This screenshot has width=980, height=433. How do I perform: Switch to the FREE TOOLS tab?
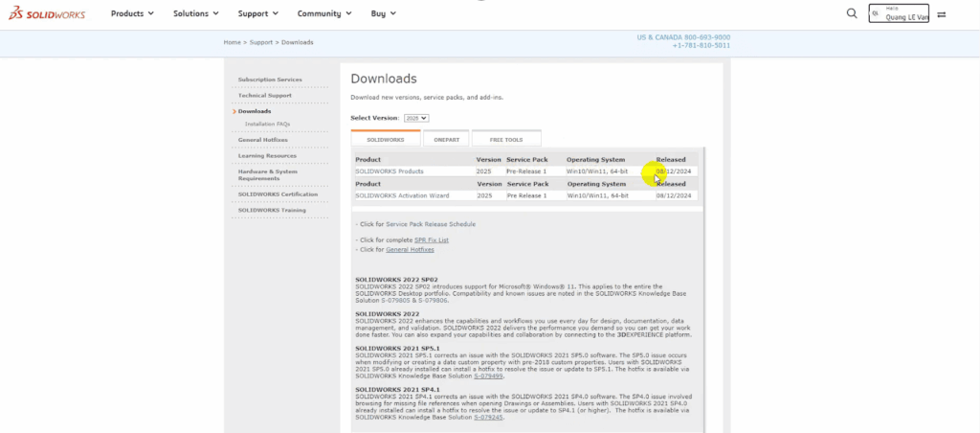tap(506, 139)
